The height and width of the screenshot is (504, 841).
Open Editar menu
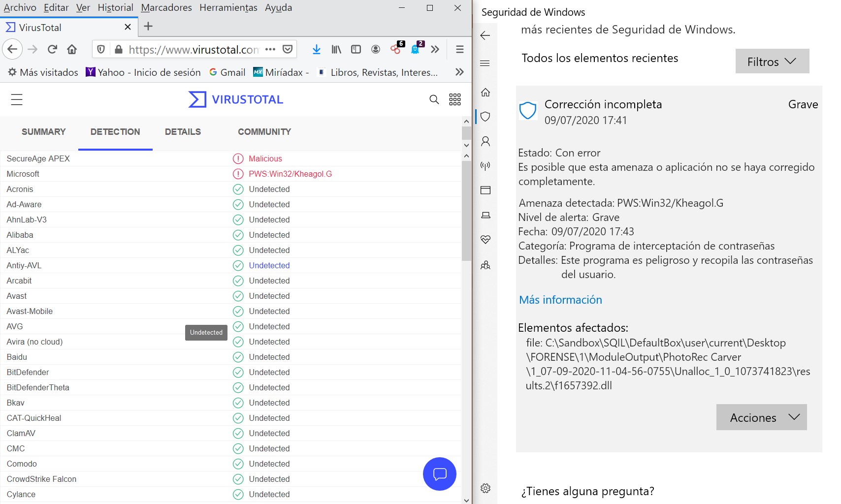point(56,7)
